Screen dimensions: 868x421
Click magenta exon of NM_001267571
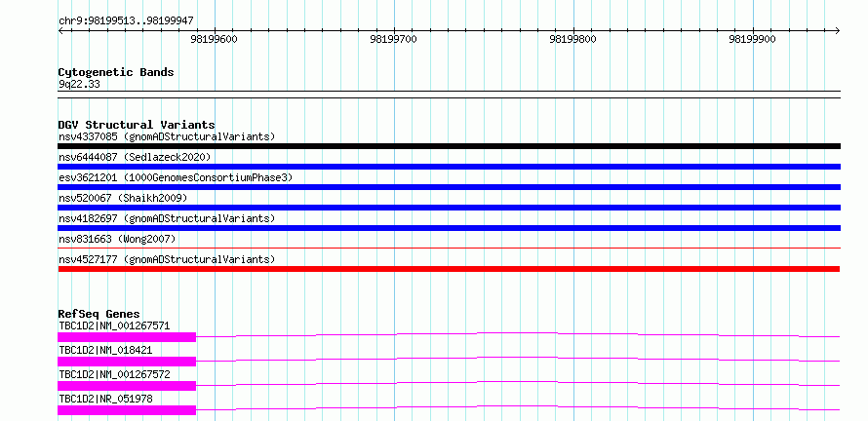click(x=127, y=337)
